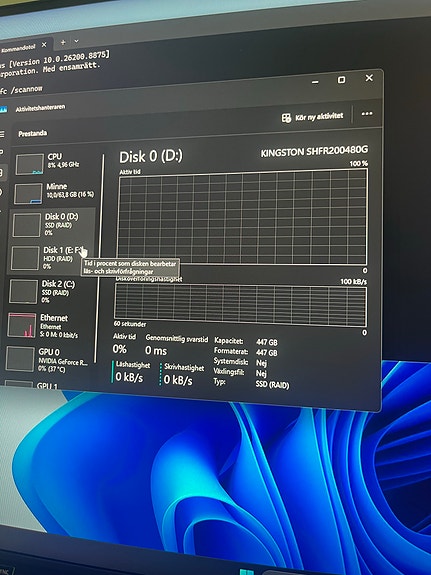Select Disk 0 (D:) in sidebar
Viewport: 431px width, 575px height.
pos(51,224)
